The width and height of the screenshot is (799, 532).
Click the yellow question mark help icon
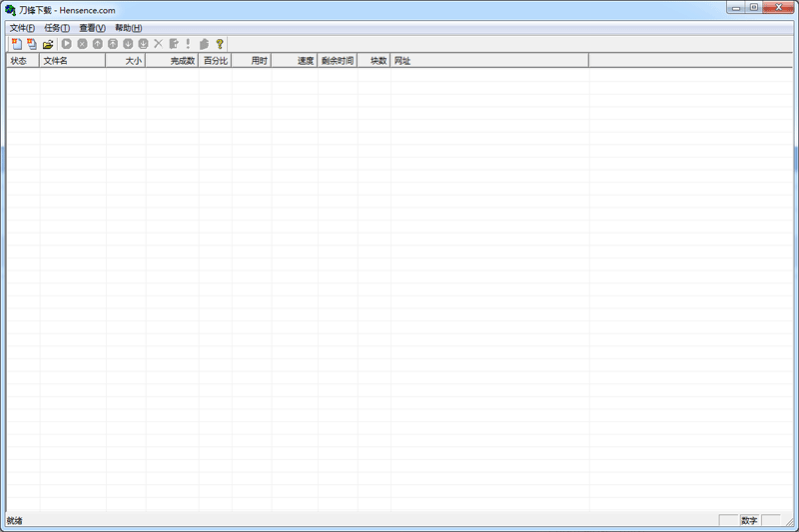click(x=220, y=44)
